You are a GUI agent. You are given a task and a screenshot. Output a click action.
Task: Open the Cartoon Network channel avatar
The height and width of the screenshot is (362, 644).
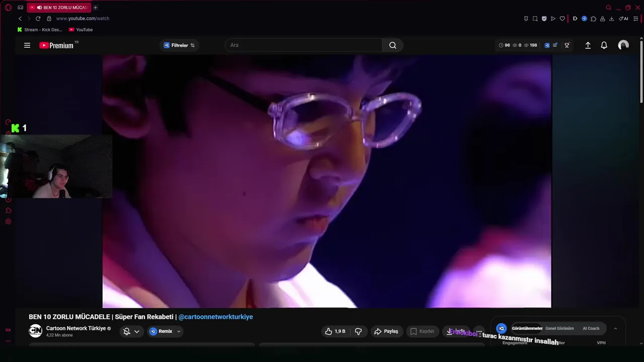tap(35, 331)
